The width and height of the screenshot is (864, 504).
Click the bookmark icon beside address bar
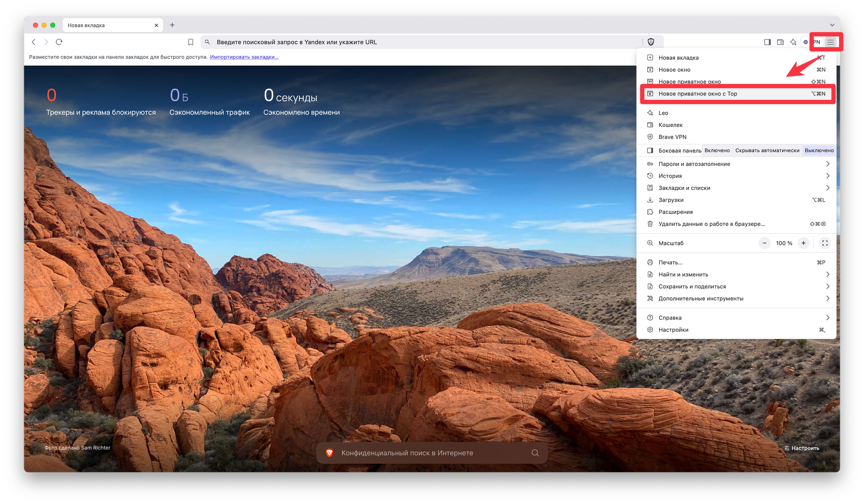(x=191, y=42)
